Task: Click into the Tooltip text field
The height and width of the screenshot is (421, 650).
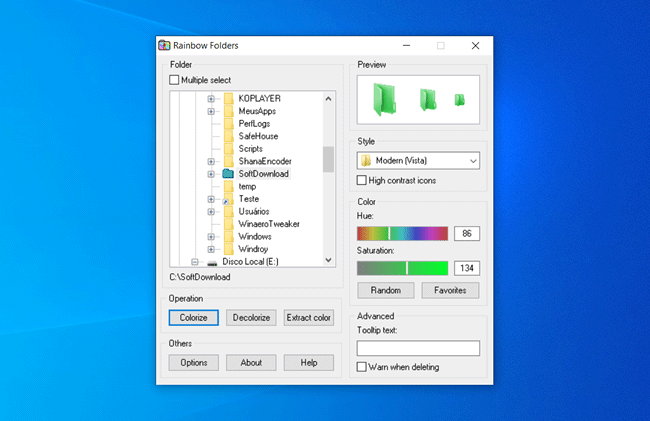Action: (418, 348)
